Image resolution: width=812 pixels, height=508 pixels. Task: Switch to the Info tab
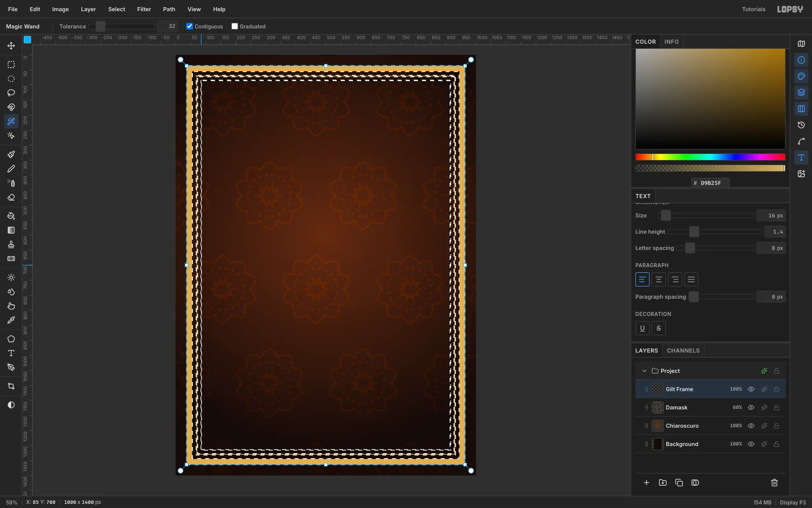(671, 42)
